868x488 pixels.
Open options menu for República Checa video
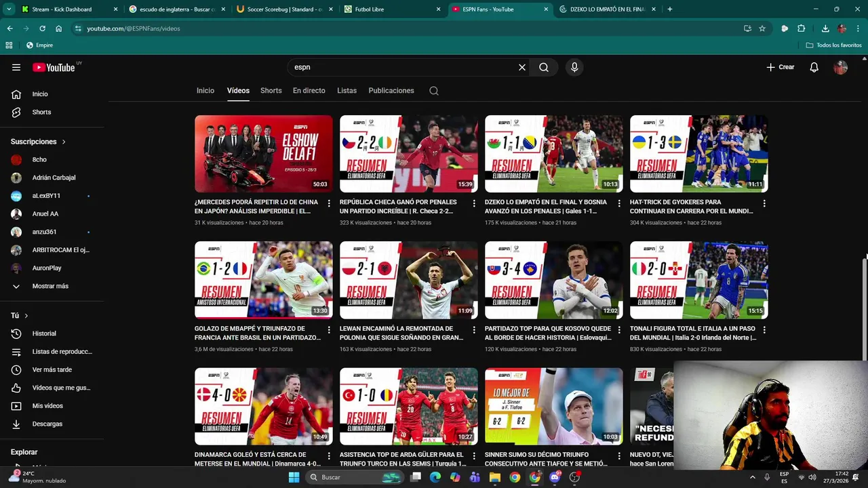click(474, 203)
